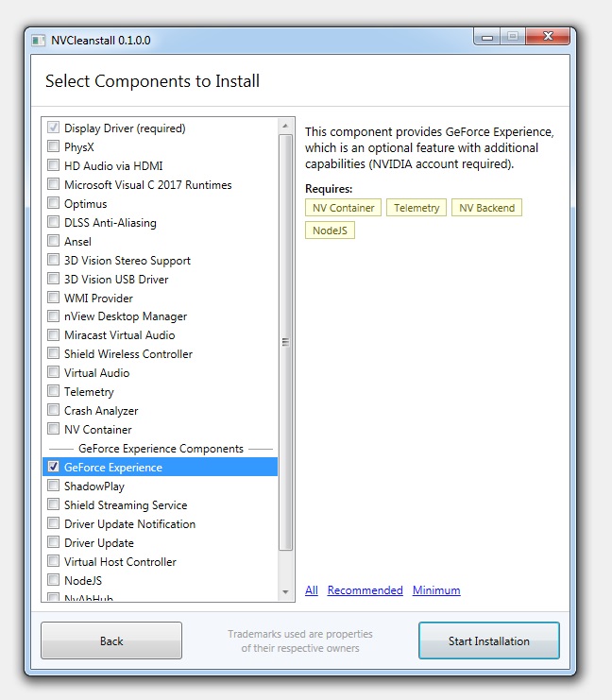The height and width of the screenshot is (700, 612).
Task: Enable the PhysX checkbox
Action: pos(53,146)
